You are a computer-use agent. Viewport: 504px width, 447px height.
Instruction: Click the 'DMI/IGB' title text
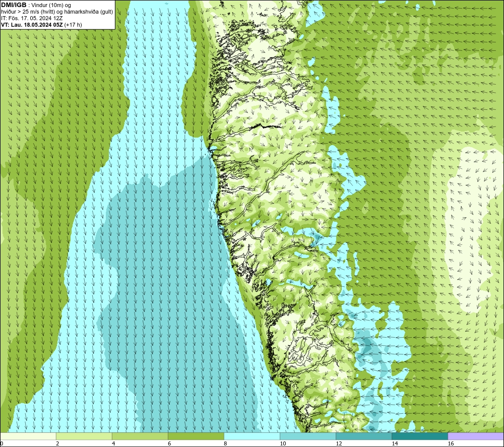tap(14, 5)
